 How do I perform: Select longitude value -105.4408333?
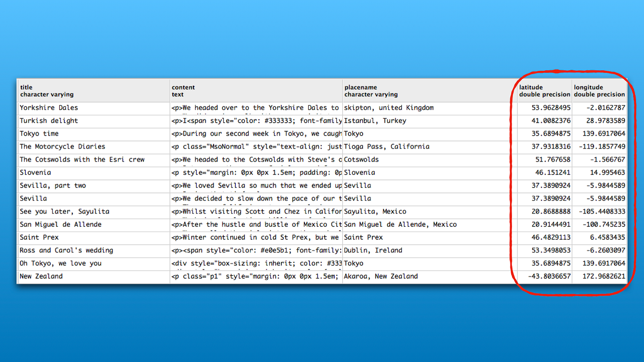599,212
